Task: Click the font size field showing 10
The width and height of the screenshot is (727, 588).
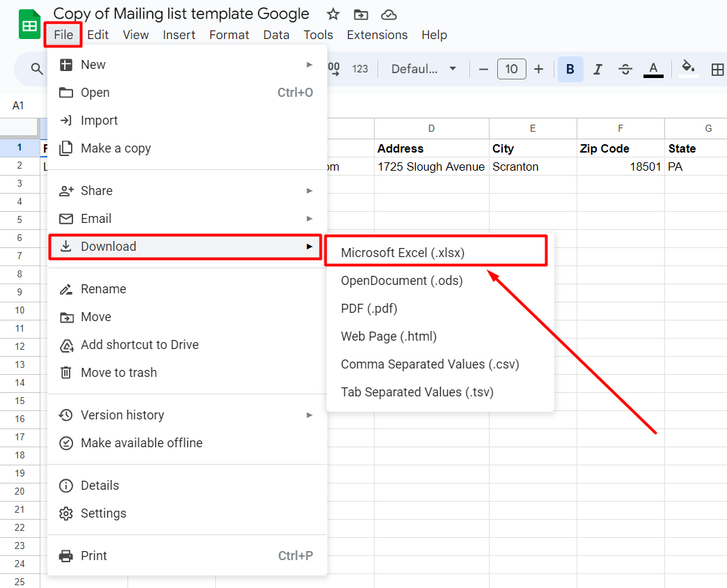Action: pyautogui.click(x=511, y=69)
